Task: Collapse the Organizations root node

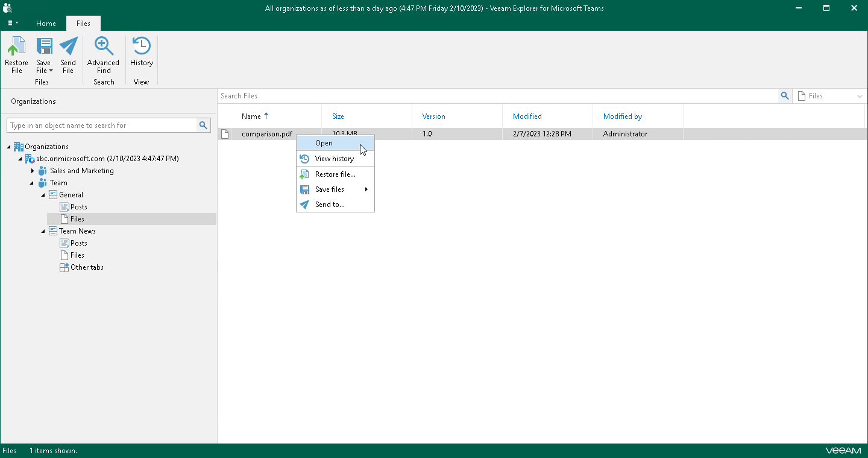Action: point(10,147)
